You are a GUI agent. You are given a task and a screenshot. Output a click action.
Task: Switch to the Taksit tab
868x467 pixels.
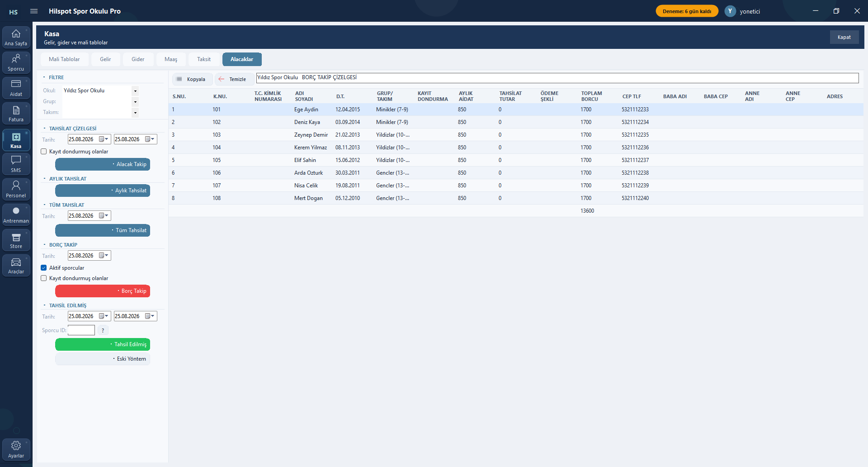coord(204,59)
